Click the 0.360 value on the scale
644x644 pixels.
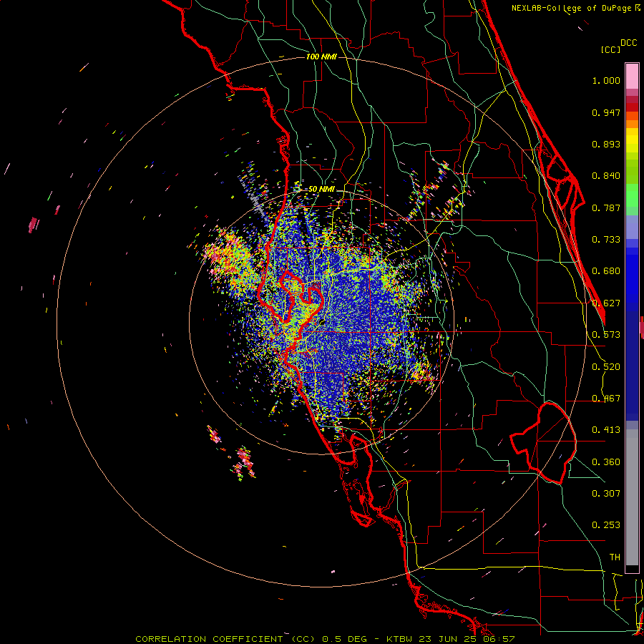(606, 462)
